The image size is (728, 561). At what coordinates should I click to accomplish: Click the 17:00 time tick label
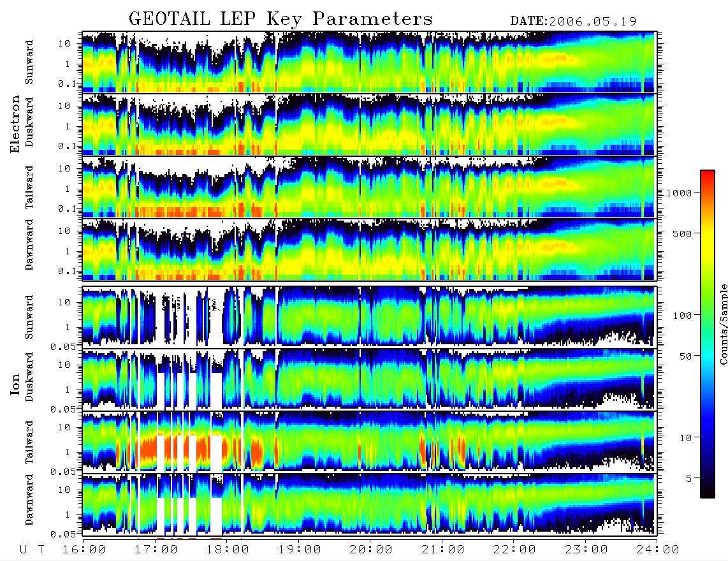click(156, 550)
